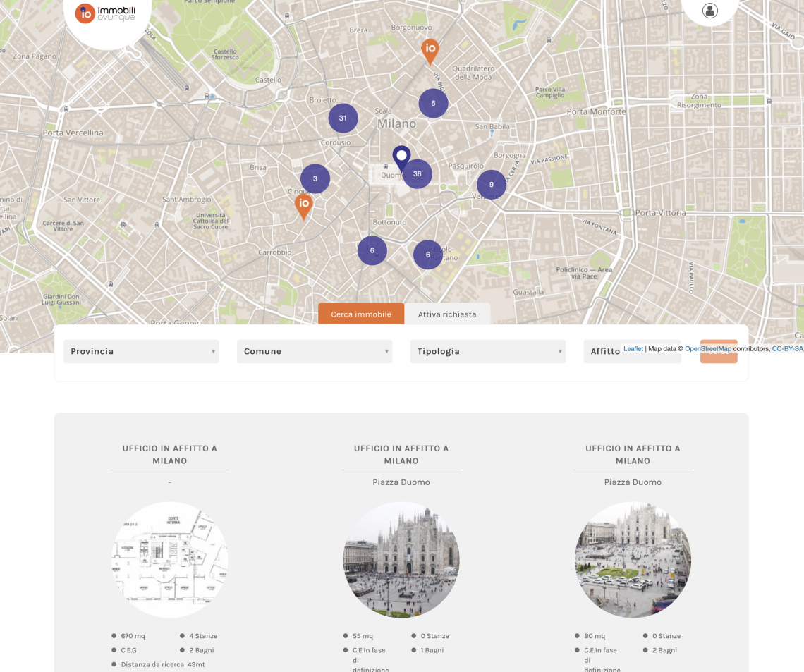804x672 pixels.
Task: Open the Tipologia dropdown
Action: coord(487,350)
